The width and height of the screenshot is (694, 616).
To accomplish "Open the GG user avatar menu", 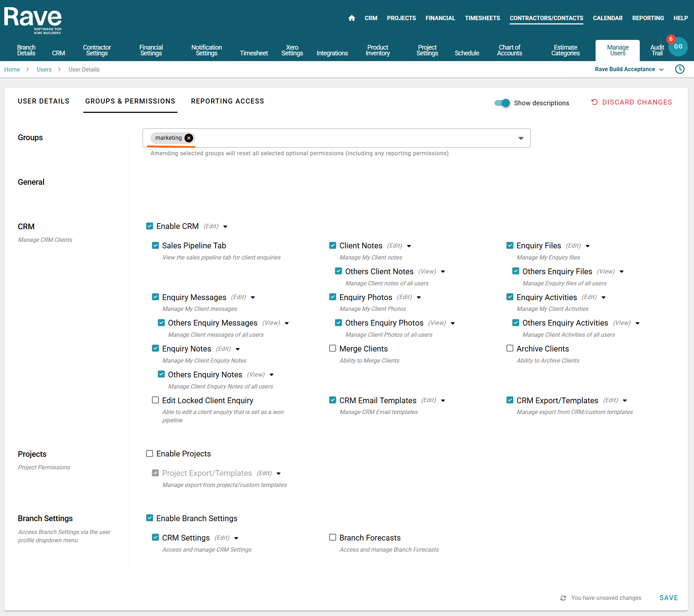I will 679,47.
